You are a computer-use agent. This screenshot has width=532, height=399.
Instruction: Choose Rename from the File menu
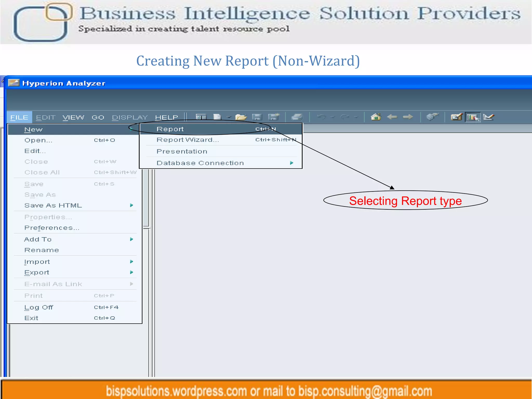74,250
